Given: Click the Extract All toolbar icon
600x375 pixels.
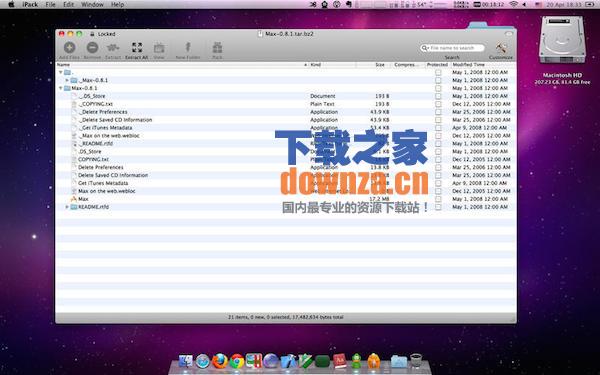Looking at the screenshot, I should click(137, 48).
